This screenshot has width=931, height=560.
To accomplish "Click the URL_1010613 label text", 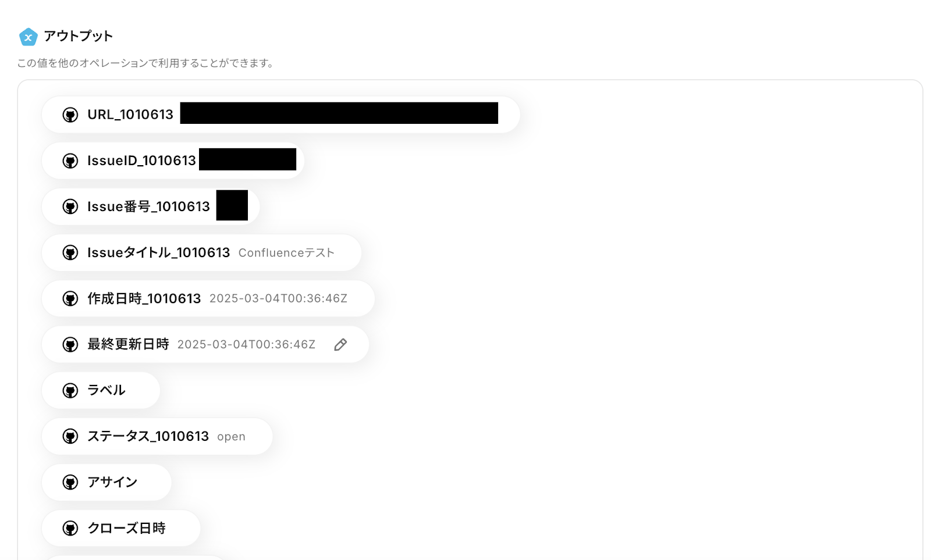I will [130, 115].
